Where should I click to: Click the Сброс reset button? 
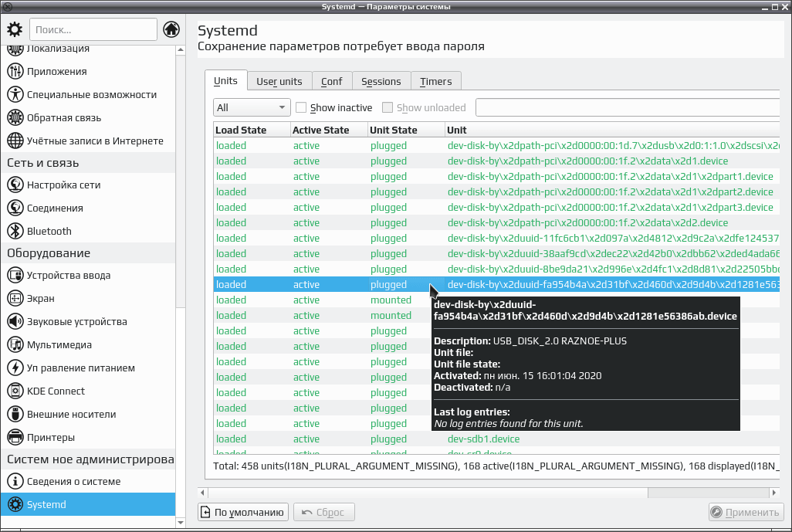click(x=323, y=512)
